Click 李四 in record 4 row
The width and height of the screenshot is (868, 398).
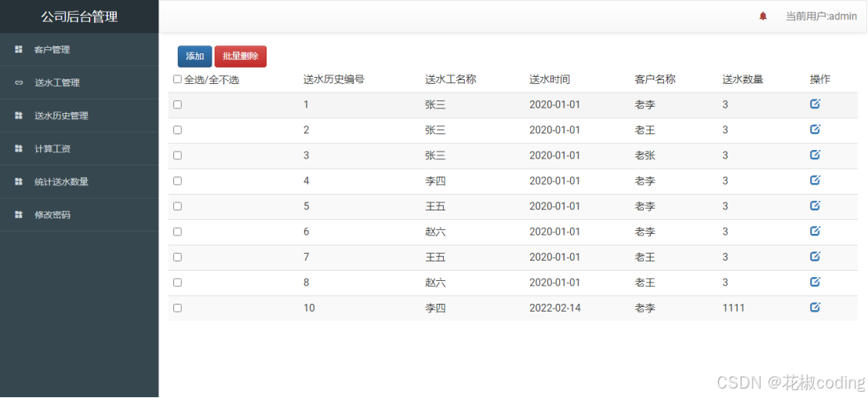pyautogui.click(x=435, y=181)
